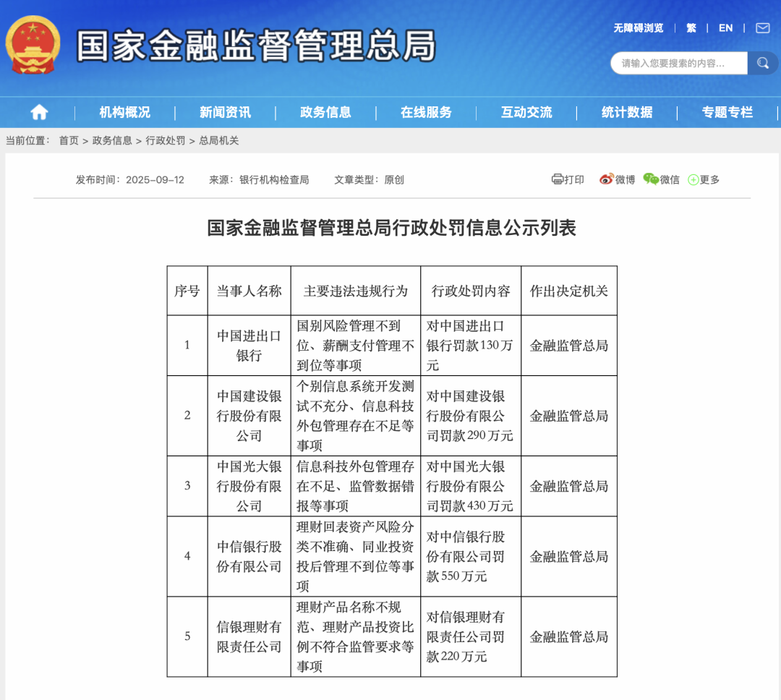Image resolution: width=781 pixels, height=700 pixels.
Task: Click the printer icon to print
Action: [x=557, y=179]
